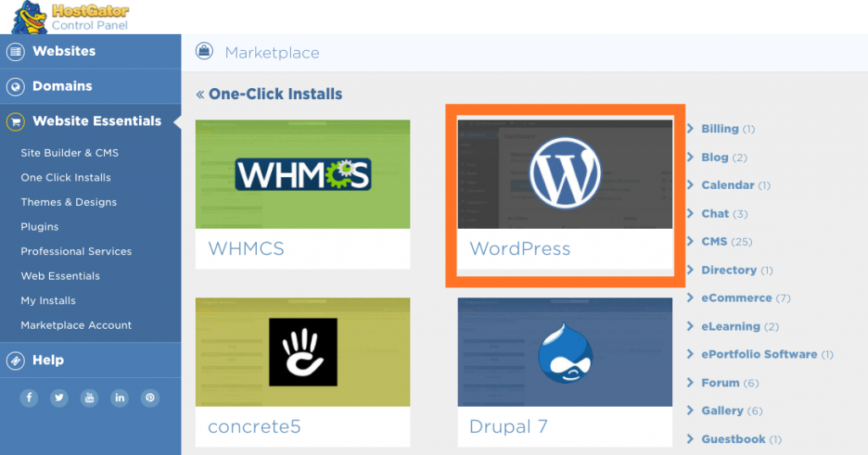This screenshot has width=868, height=455.
Task: Expand the Chat category chevron
Action: click(x=690, y=214)
